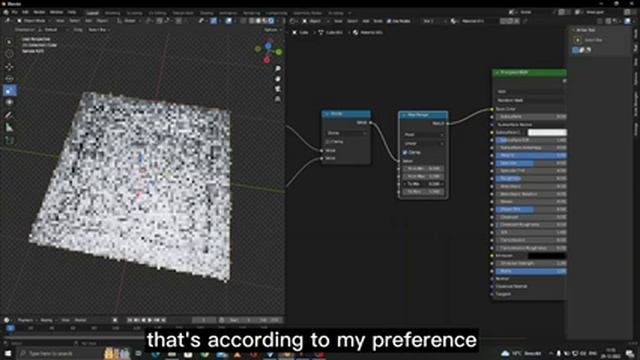Select the 3D Cursor tool
Image resolution: width=640 pixels, height=360 pixels.
point(9,54)
